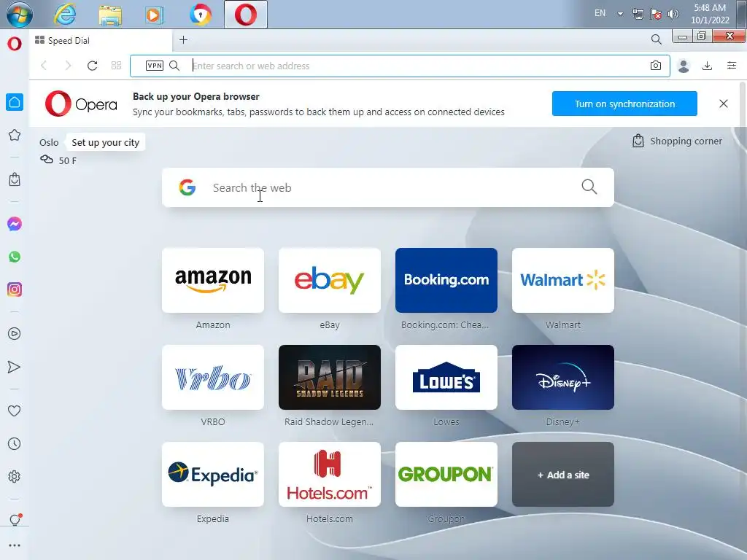Screen dimensions: 747x560
Task: Focus the Search the web box
Action: [x=388, y=187]
